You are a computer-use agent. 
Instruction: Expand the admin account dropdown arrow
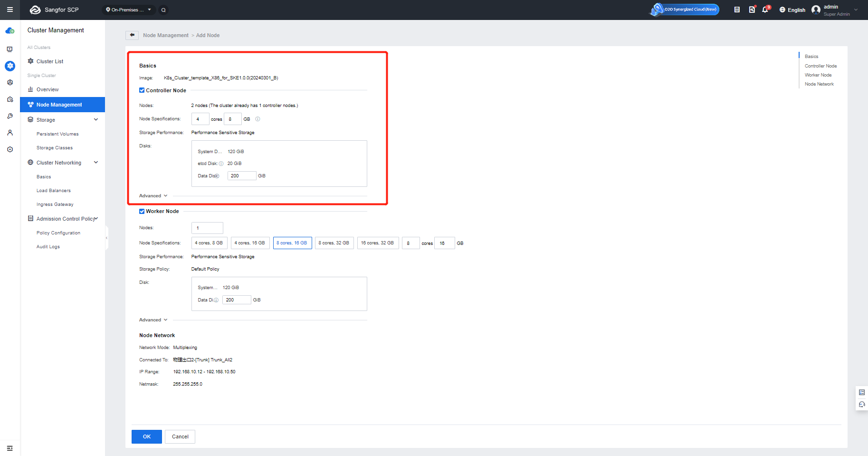856,10
